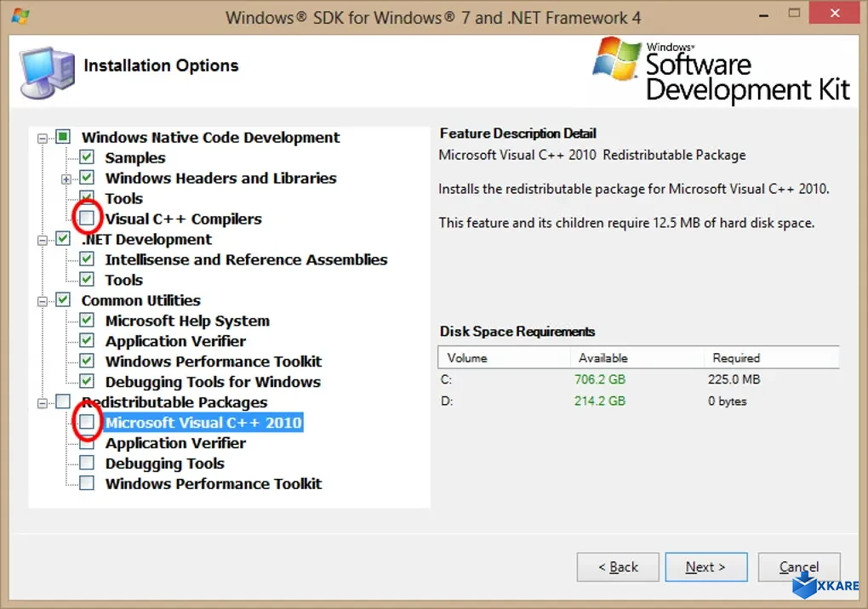
Task: Go back with the Back button
Action: click(x=618, y=567)
